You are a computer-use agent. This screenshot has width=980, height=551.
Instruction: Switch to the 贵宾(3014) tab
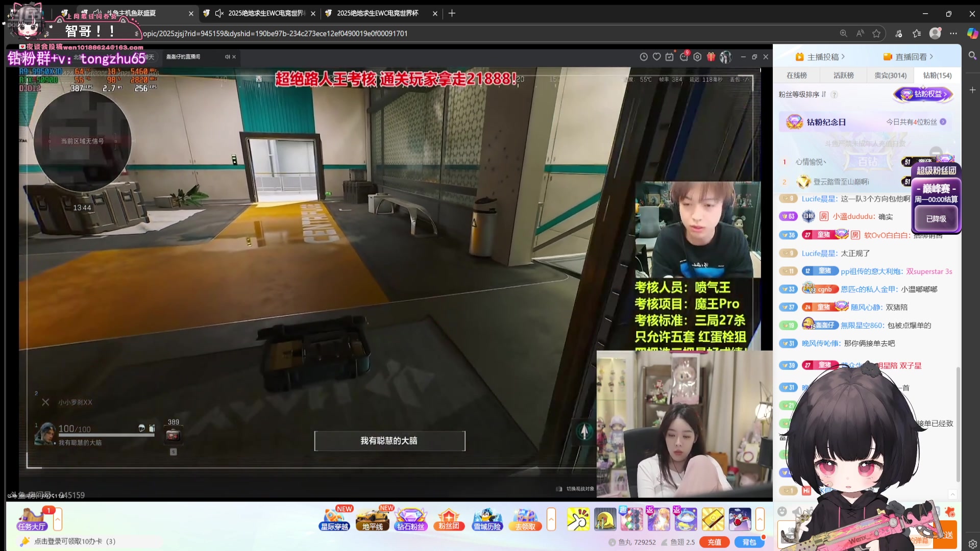click(890, 75)
